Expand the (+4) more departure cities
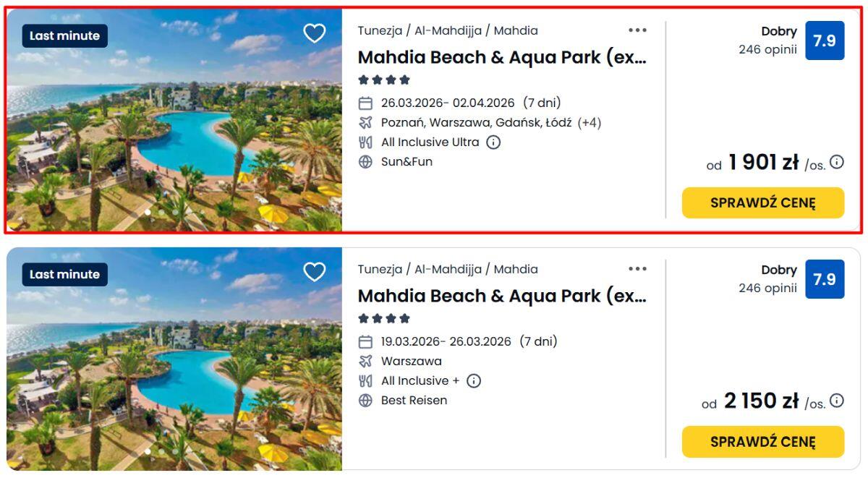The width and height of the screenshot is (868, 478). pyautogui.click(x=590, y=123)
